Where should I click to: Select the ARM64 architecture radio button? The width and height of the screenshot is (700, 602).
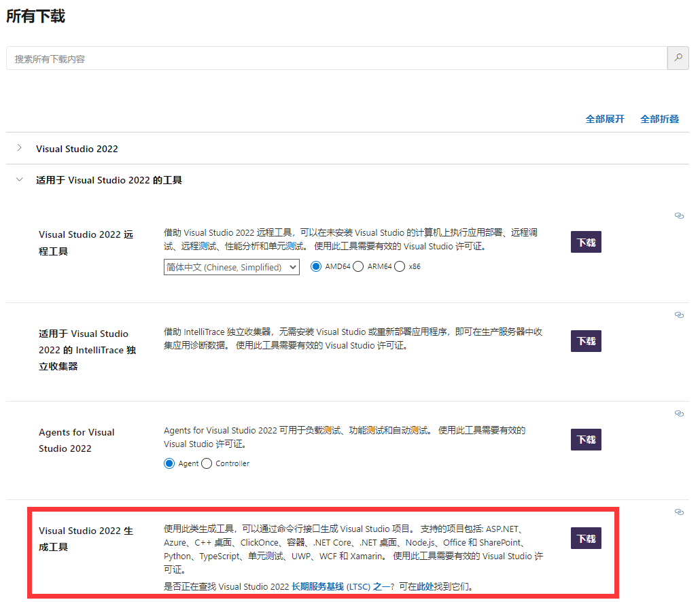tap(358, 266)
